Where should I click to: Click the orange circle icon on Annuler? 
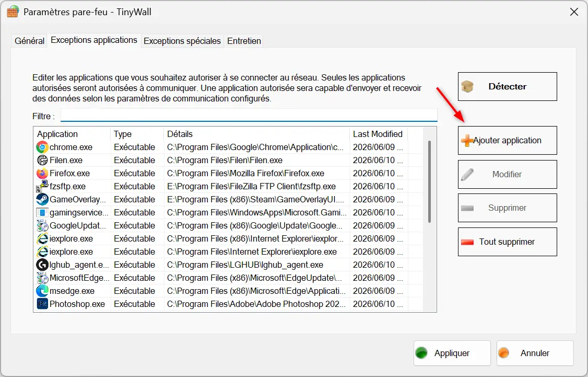point(503,353)
